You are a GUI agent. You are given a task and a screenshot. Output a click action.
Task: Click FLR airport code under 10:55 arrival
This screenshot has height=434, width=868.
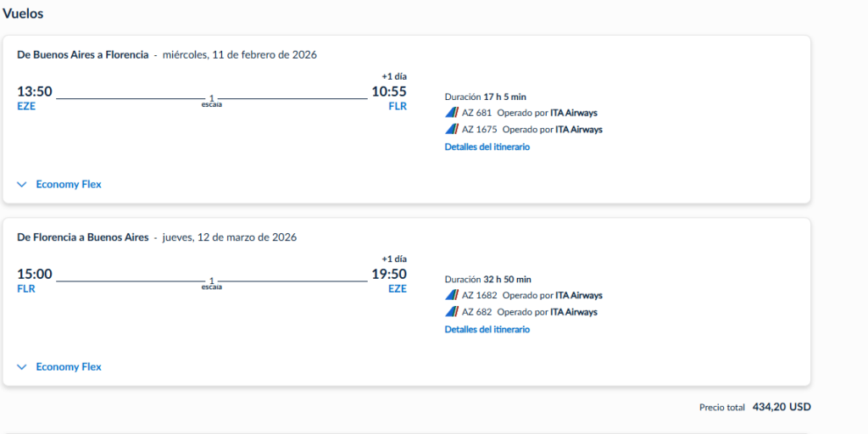[x=398, y=107]
